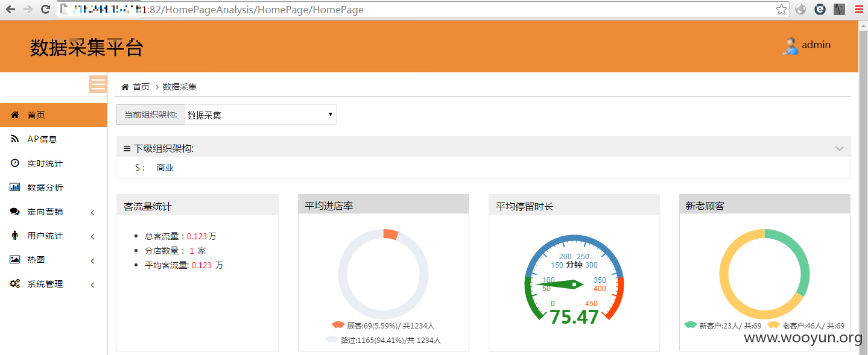
Task: Collapse the 下级组织架构 panel chevron
Action: (x=839, y=148)
